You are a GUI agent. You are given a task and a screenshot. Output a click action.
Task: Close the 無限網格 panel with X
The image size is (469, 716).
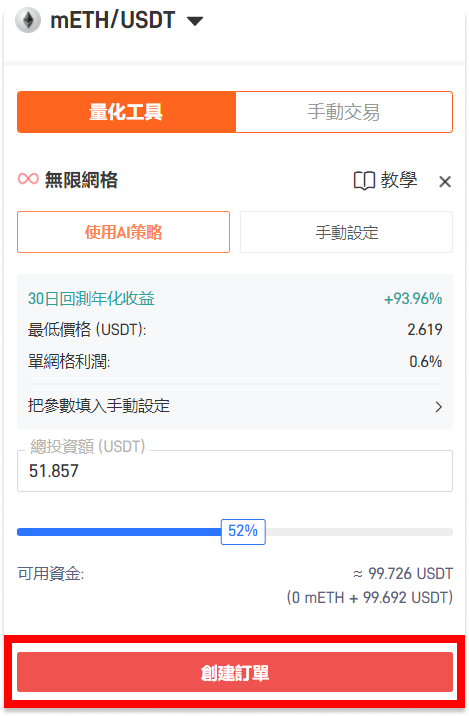click(445, 182)
